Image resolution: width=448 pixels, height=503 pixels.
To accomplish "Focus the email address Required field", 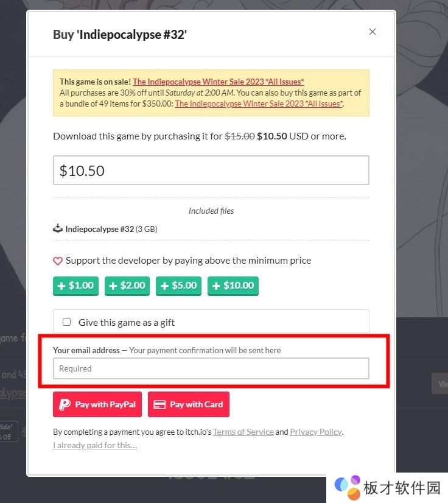I will point(211,368).
